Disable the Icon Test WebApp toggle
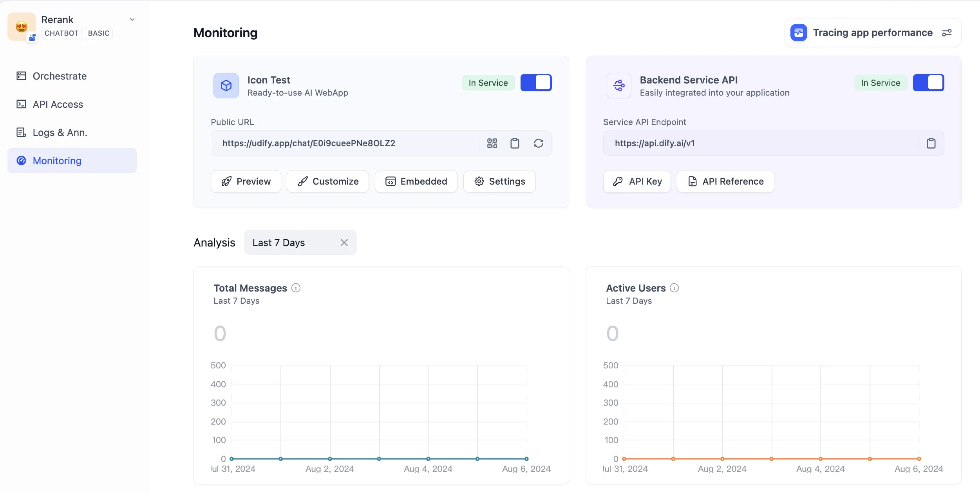This screenshot has width=980, height=493. (535, 83)
